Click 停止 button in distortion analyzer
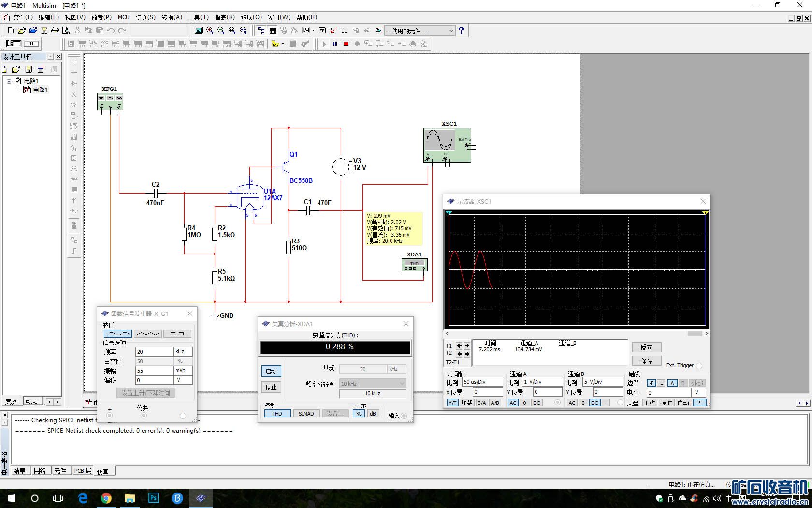The image size is (812, 508). click(x=271, y=387)
